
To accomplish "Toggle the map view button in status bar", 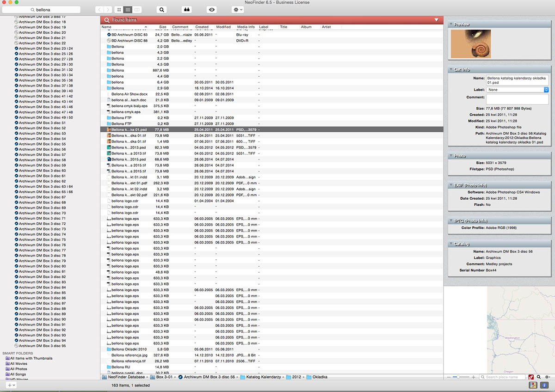I will [533, 385].
